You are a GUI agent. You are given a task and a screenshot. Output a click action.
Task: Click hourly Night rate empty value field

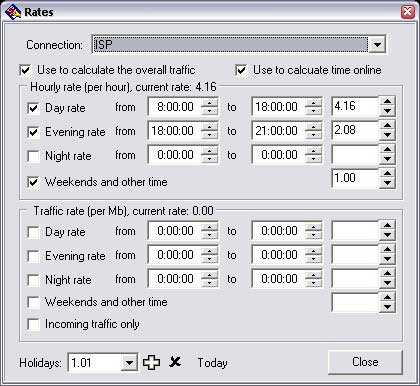355,154
